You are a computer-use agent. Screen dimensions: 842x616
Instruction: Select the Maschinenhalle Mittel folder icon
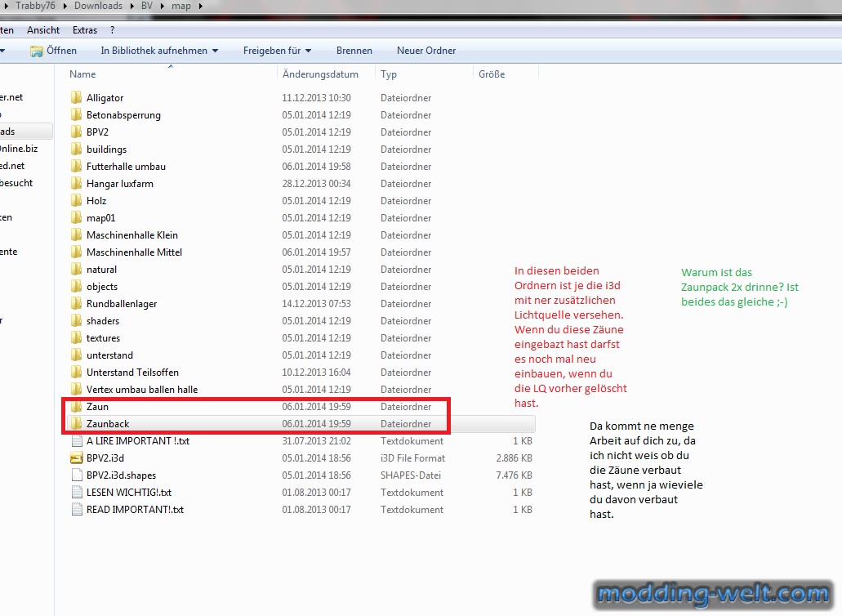(x=76, y=252)
